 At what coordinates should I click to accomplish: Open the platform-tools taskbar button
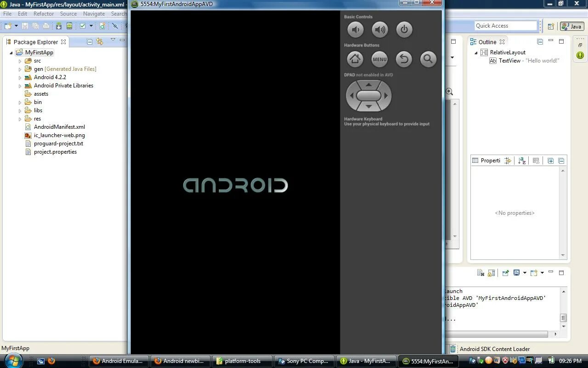coord(243,361)
